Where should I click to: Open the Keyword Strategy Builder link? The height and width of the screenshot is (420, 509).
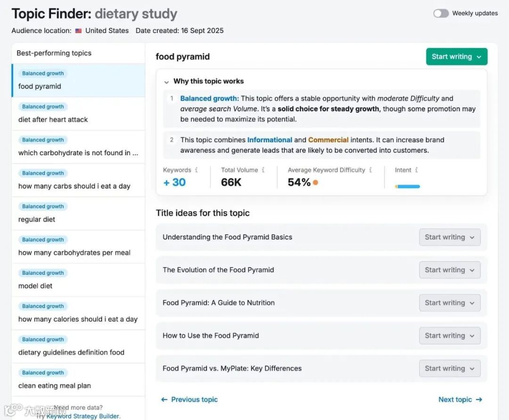pyautogui.click(x=83, y=416)
